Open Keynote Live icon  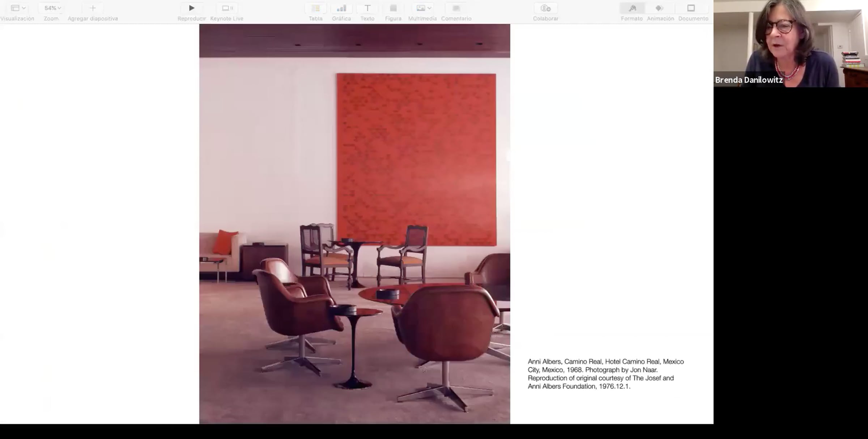pyautogui.click(x=227, y=8)
